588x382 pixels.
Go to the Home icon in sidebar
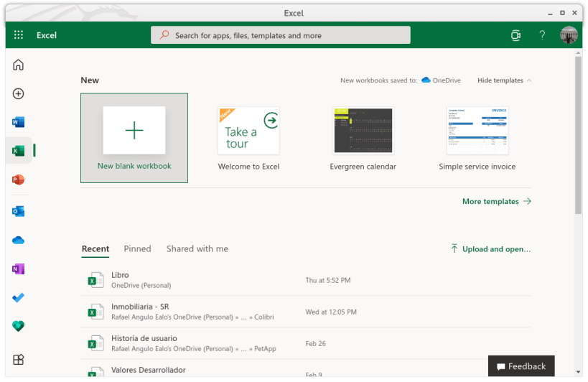tap(19, 65)
